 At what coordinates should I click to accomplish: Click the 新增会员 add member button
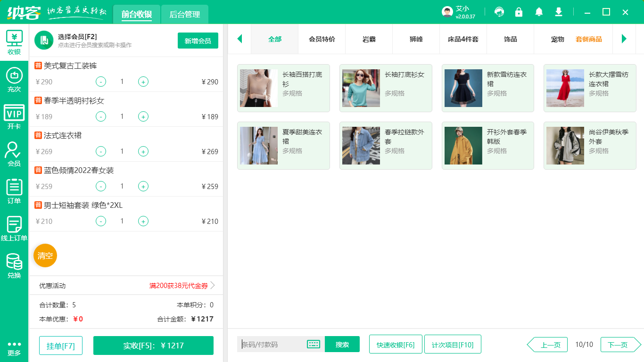[198, 41]
